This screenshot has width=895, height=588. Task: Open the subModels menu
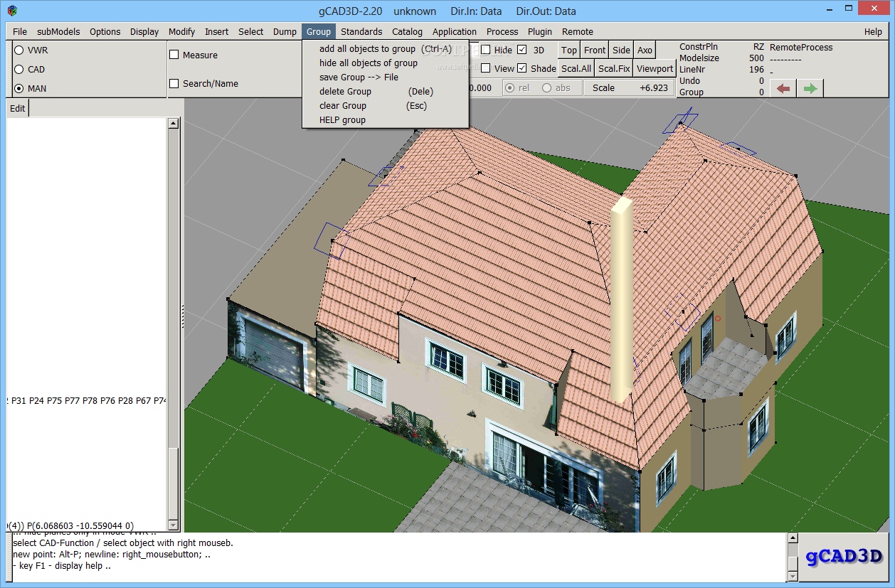coord(59,31)
